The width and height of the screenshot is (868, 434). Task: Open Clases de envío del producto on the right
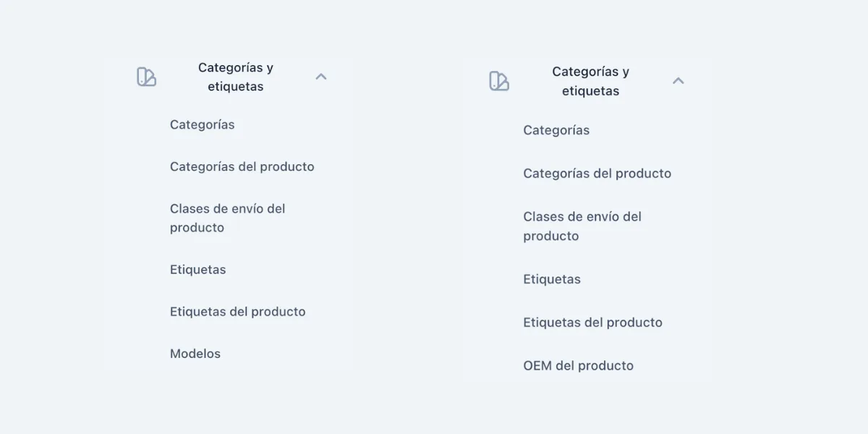point(582,226)
